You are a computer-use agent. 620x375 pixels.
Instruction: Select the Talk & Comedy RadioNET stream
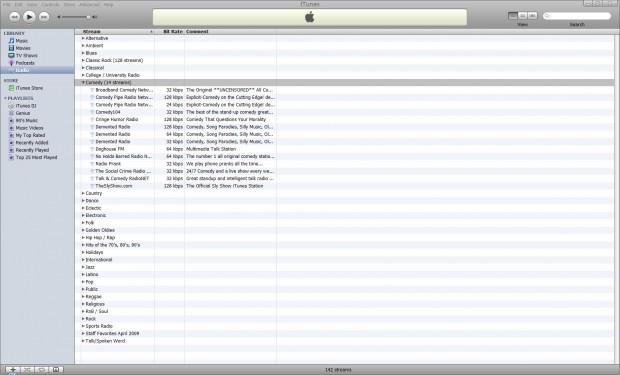click(122, 178)
